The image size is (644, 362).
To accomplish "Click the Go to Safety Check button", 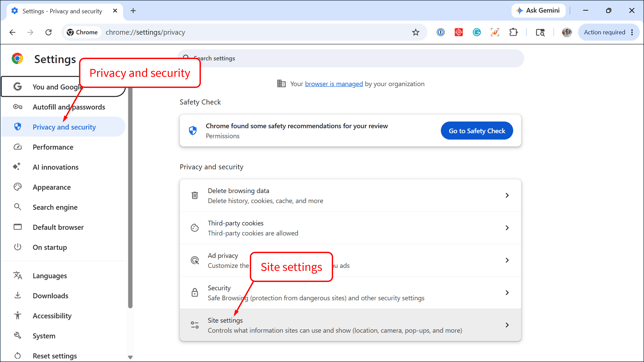I will [476, 131].
